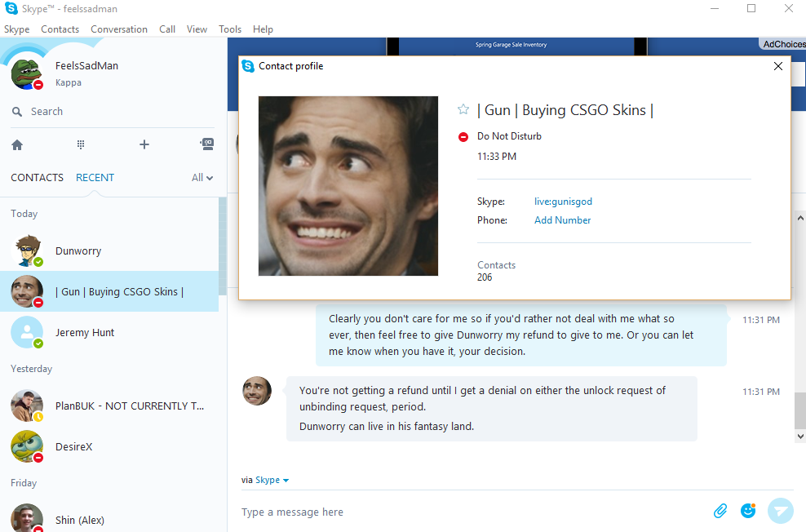Viewport: 806px width, 532px height.
Task: Click the Type a message here field
Action: point(473,512)
